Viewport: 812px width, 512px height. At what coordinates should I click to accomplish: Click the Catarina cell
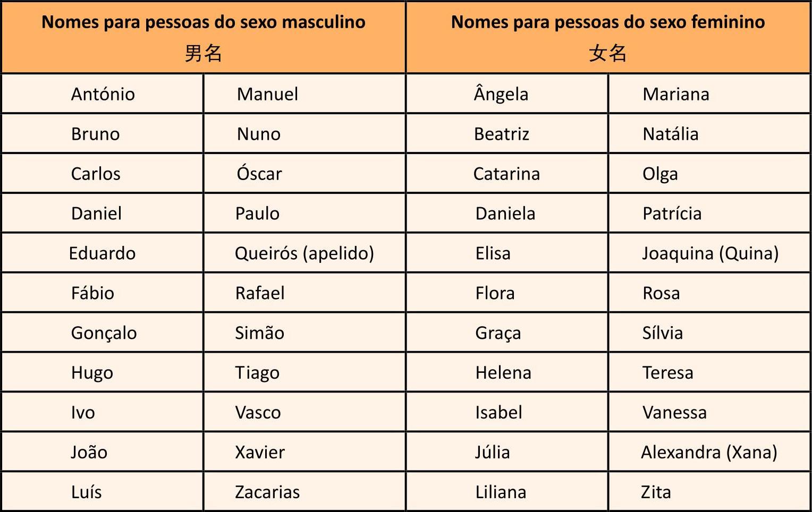(x=506, y=174)
